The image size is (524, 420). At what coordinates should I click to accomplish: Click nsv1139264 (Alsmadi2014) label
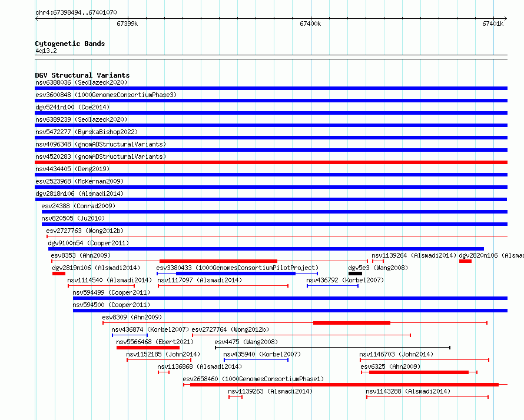tap(414, 255)
